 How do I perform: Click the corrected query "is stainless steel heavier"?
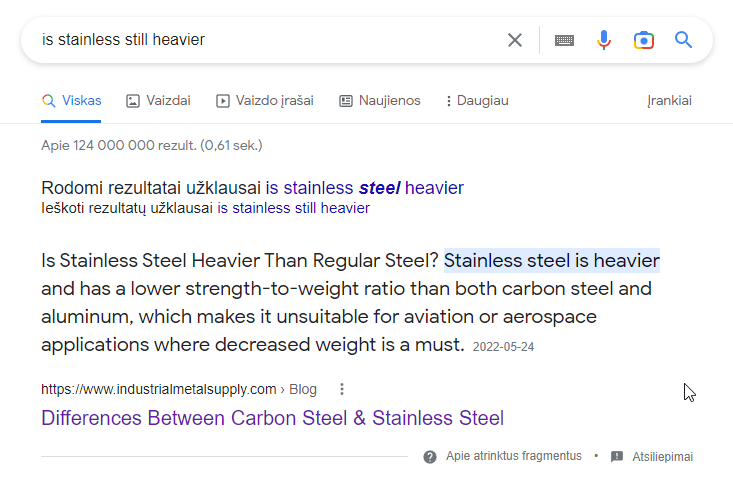tap(364, 187)
